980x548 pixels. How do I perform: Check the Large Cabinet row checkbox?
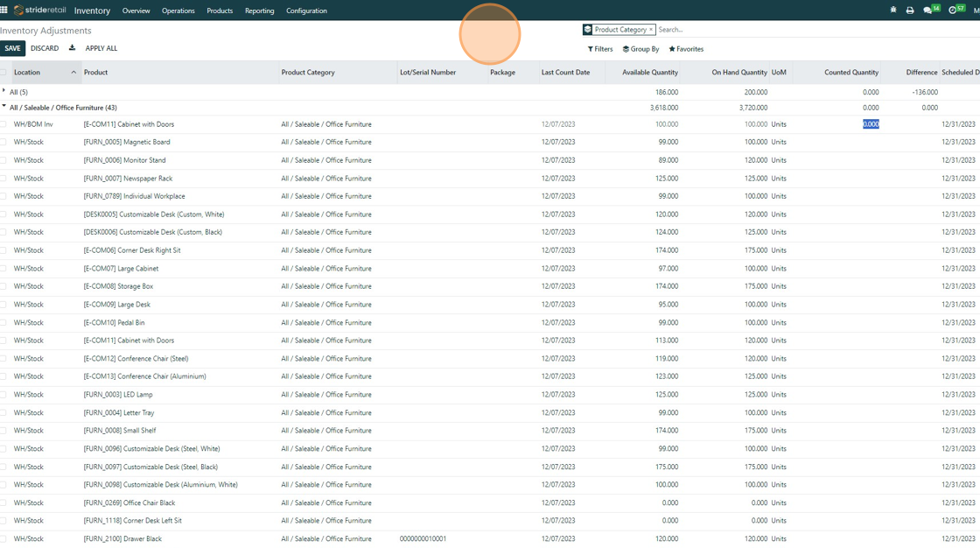pyautogui.click(x=3, y=269)
